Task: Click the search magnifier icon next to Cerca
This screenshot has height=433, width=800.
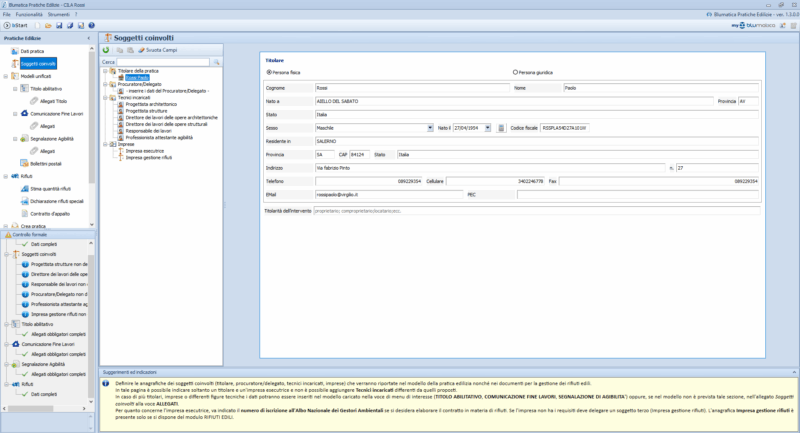Action: [214, 62]
